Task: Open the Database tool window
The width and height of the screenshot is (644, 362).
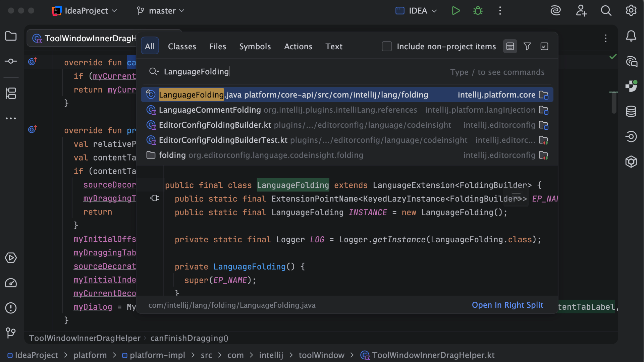Action: [631, 111]
